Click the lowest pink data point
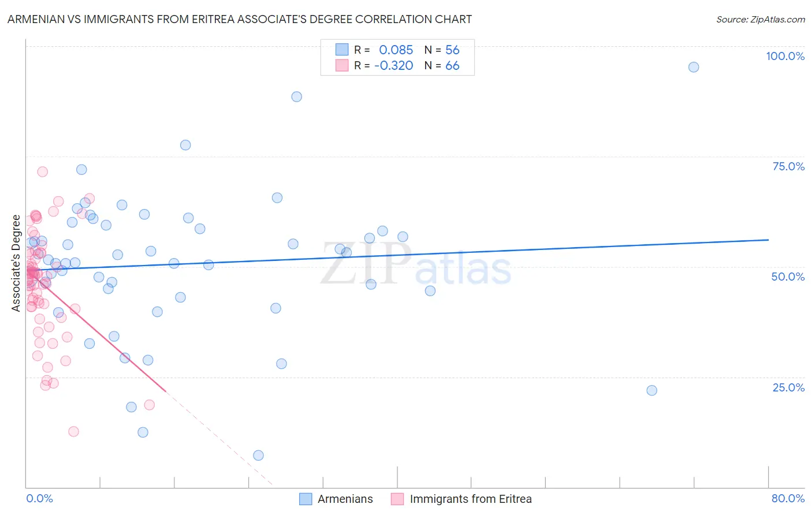The image size is (812, 515). pos(73,431)
